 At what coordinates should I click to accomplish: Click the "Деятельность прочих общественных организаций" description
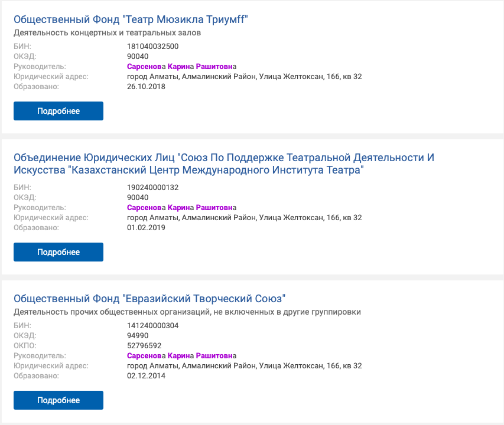[187, 312]
